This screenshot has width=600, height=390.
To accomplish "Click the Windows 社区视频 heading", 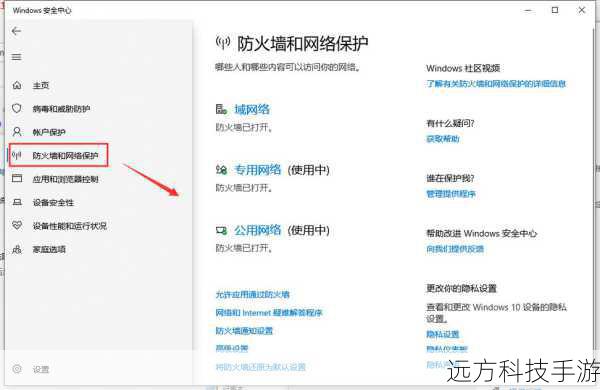I will point(463,68).
